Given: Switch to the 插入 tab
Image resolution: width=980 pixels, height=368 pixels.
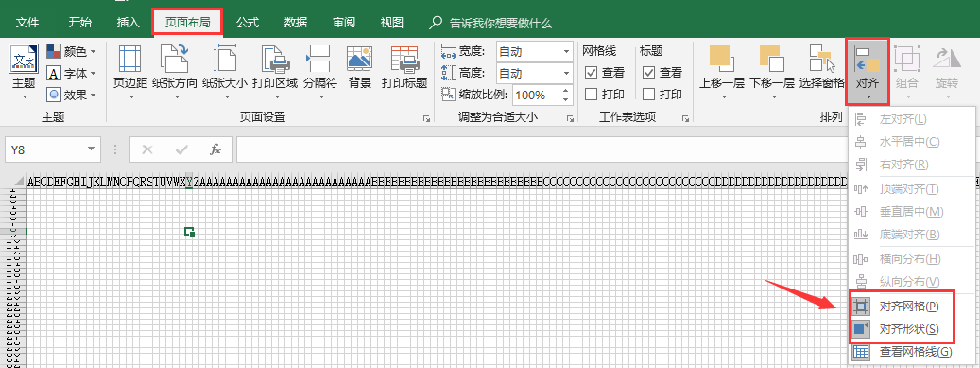Looking at the screenshot, I should 129,23.
